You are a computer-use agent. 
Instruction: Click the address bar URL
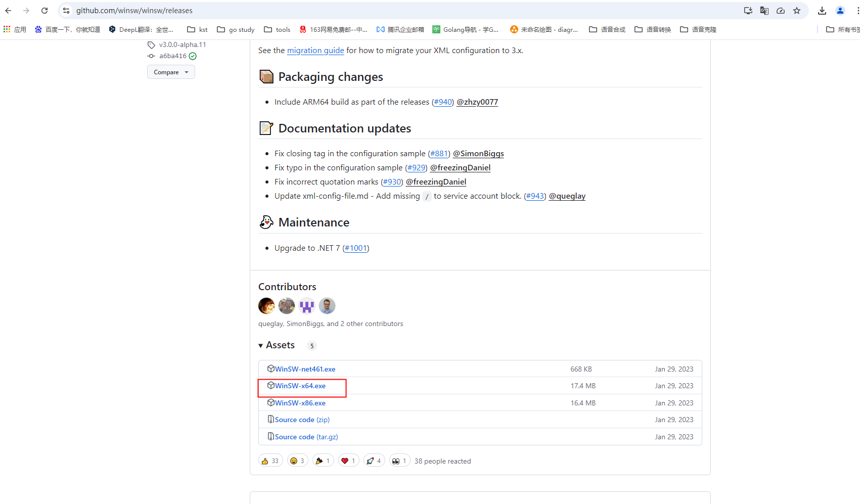(134, 11)
